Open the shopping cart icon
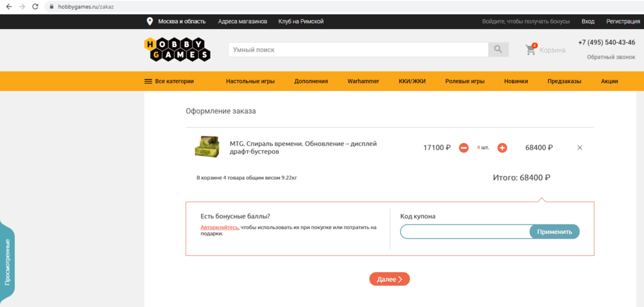Image resolution: width=644 pixels, height=307 pixels. coord(531,50)
